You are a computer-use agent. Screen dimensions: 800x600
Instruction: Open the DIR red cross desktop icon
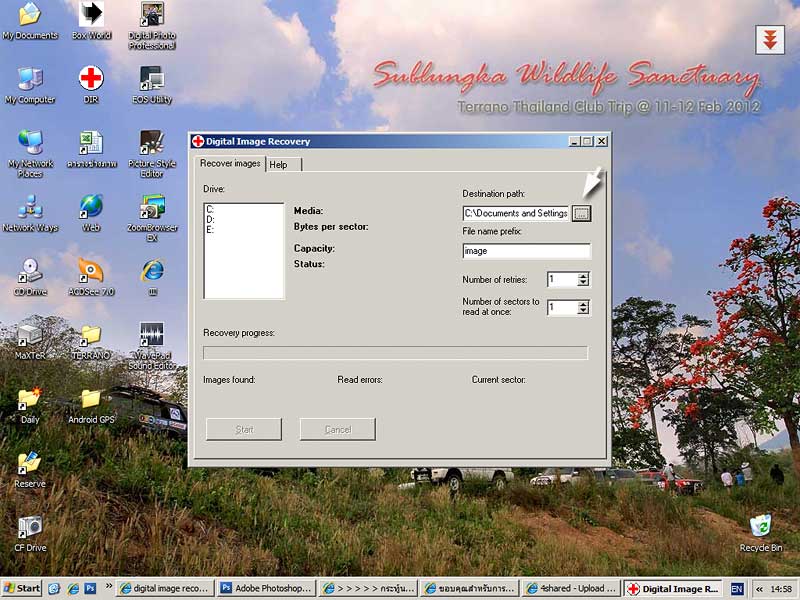pyautogui.click(x=91, y=79)
